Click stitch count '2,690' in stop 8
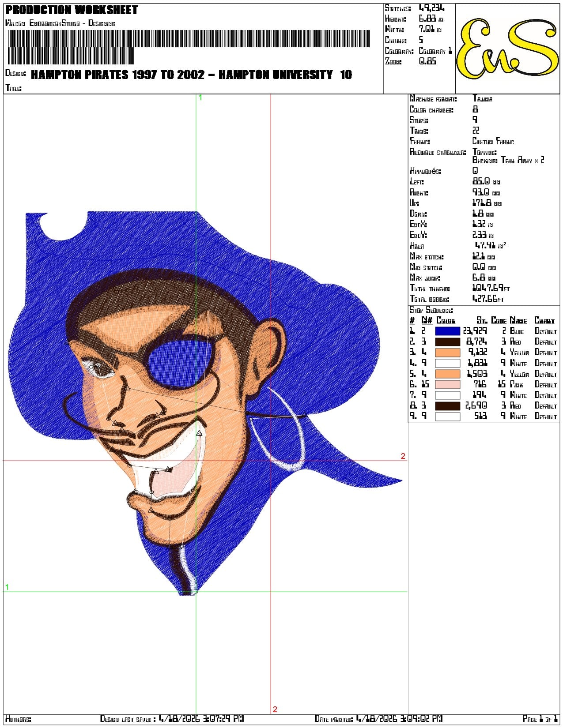This screenshot has width=563, height=728. [476, 405]
